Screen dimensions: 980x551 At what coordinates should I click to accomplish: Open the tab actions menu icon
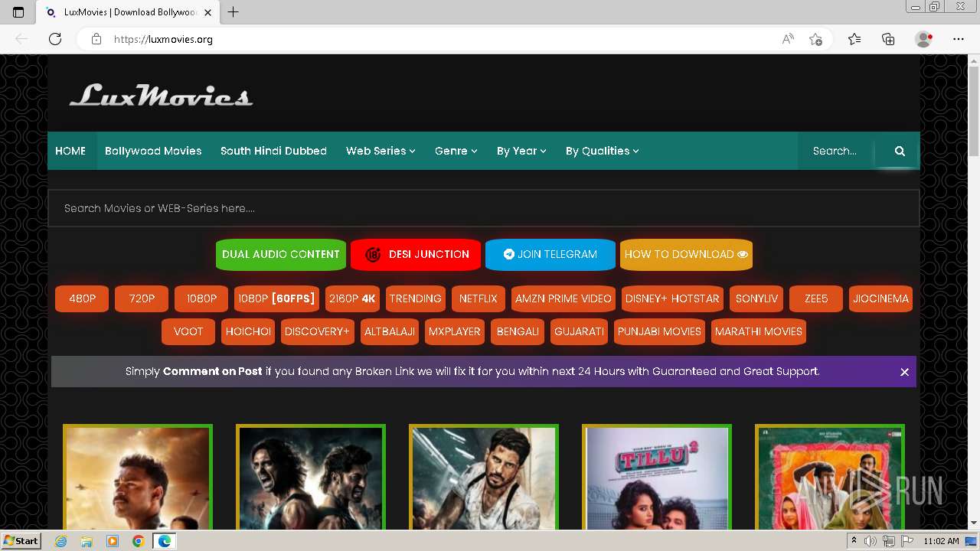click(18, 12)
